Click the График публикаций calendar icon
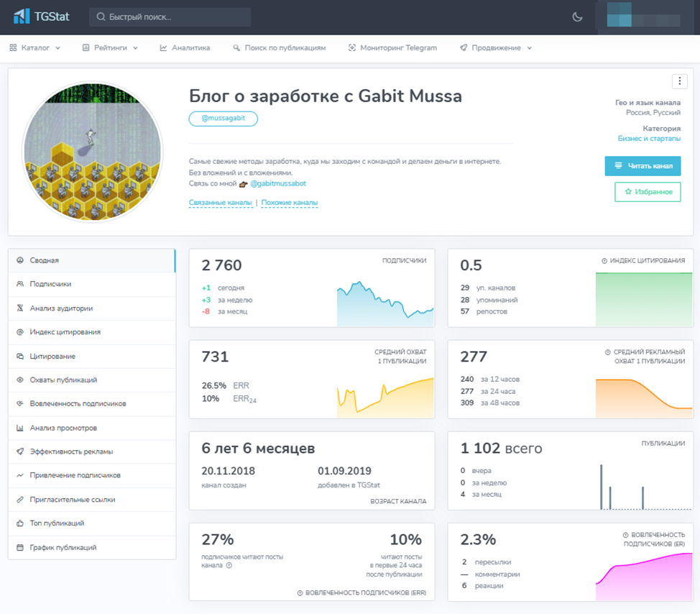Screen dimensions: 700x614 (x=19, y=547)
